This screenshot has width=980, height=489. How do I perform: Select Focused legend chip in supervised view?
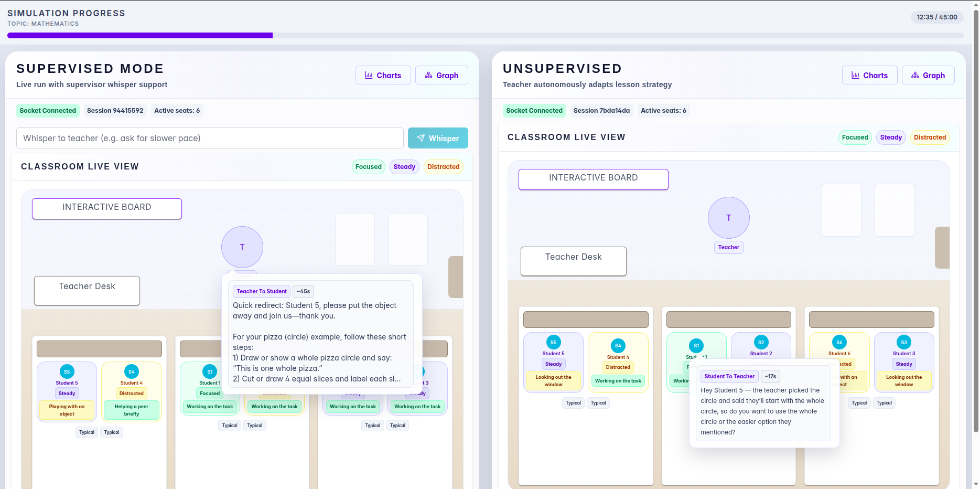click(369, 167)
